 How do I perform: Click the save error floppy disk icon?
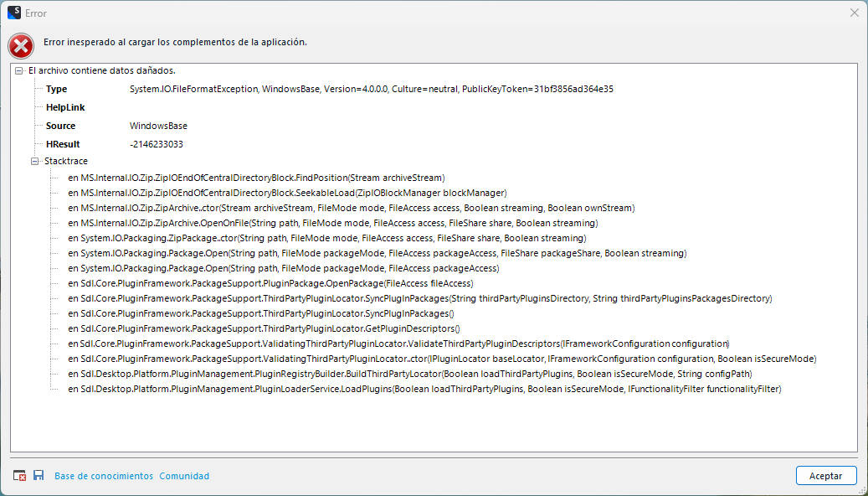point(39,475)
